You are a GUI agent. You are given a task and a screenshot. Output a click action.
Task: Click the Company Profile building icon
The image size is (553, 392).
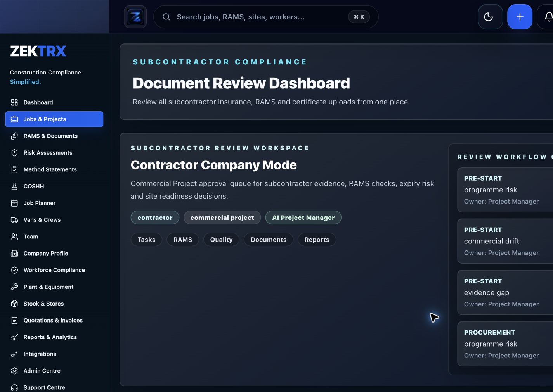pyautogui.click(x=14, y=253)
